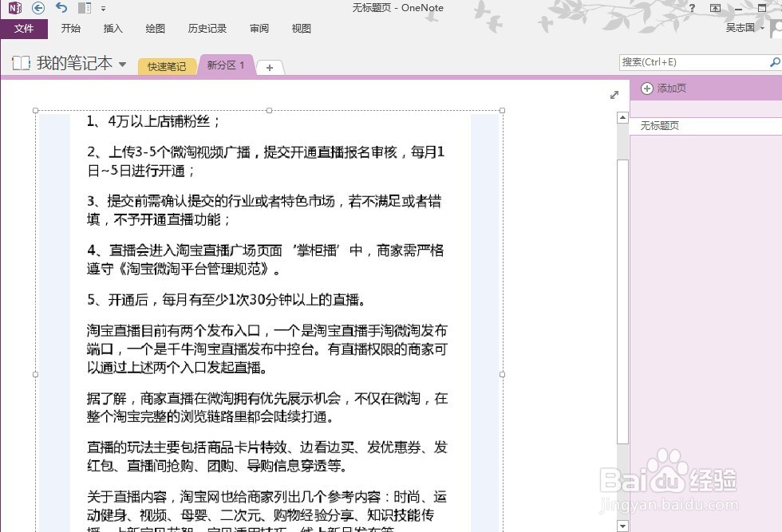The width and height of the screenshot is (782, 532).
Task: Switch to the 插入 ribbon tab
Action: (113, 29)
